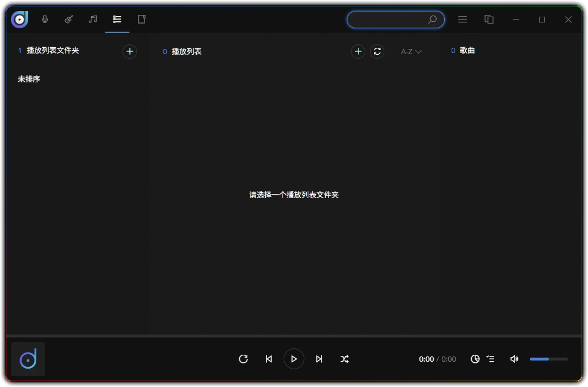Screen dimensions: 588x387
Task: Click the clock icon in player bar
Action: (x=475, y=359)
